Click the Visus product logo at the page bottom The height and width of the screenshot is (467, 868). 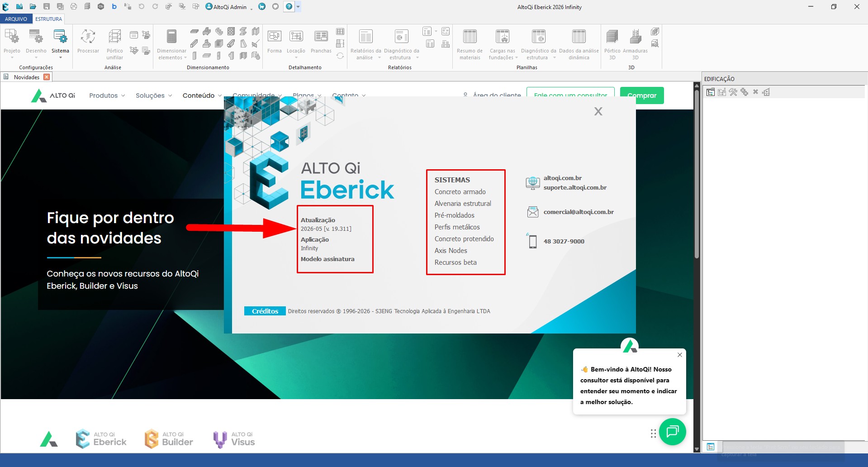234,439
